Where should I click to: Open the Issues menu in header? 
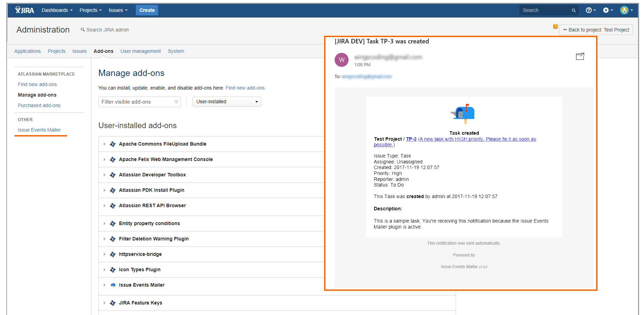118,10
